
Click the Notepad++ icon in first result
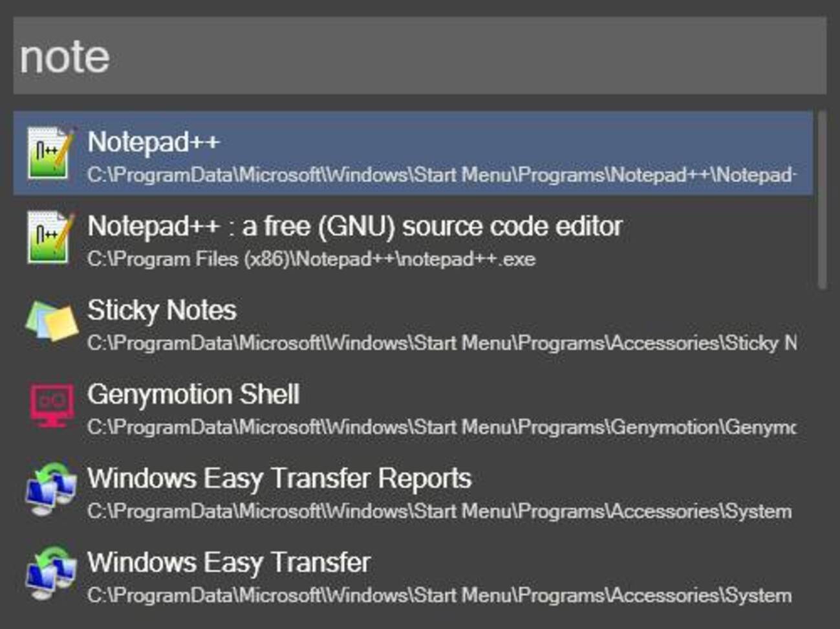(x=50, y=153)
